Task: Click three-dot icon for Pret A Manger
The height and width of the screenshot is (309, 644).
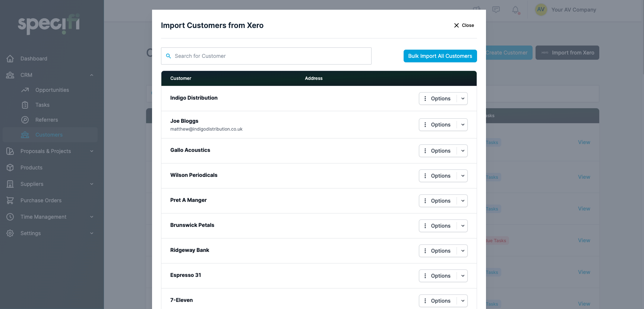Action: 425,201
